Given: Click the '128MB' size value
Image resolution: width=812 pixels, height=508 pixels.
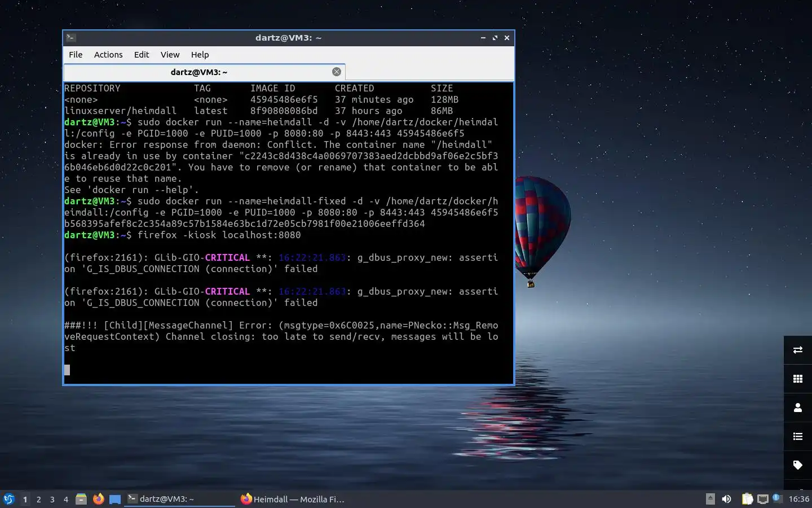Looking at the screenshot, I should point(445,99).
